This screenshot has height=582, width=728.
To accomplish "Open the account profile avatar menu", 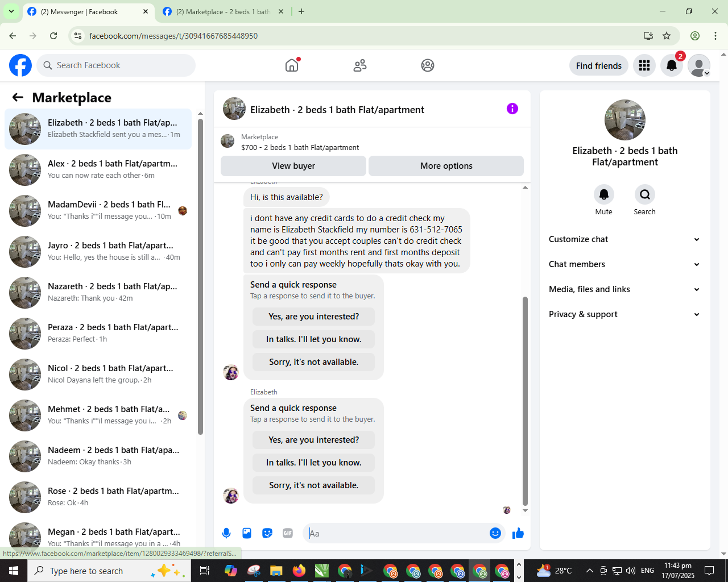I will pos(699,65).
